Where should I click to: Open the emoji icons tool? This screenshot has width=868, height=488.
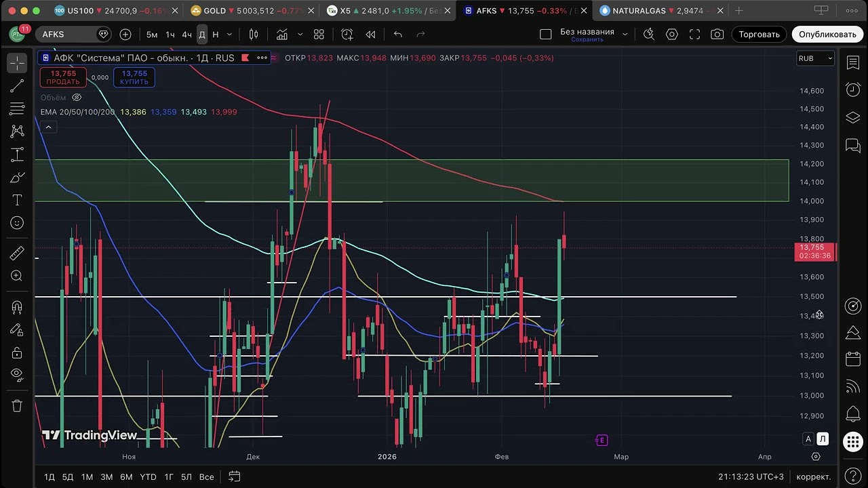[x=17, y=223]
